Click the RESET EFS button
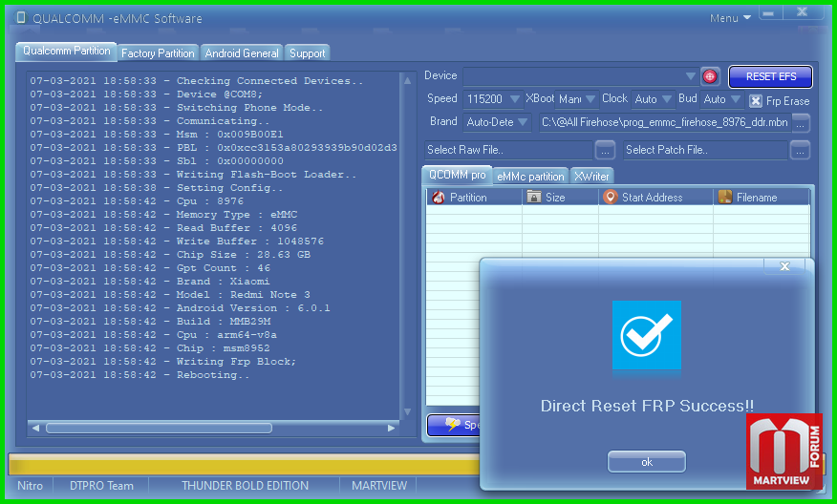This screenshot has height=504, width=837. pyautogui.click(x=771, y=76)
